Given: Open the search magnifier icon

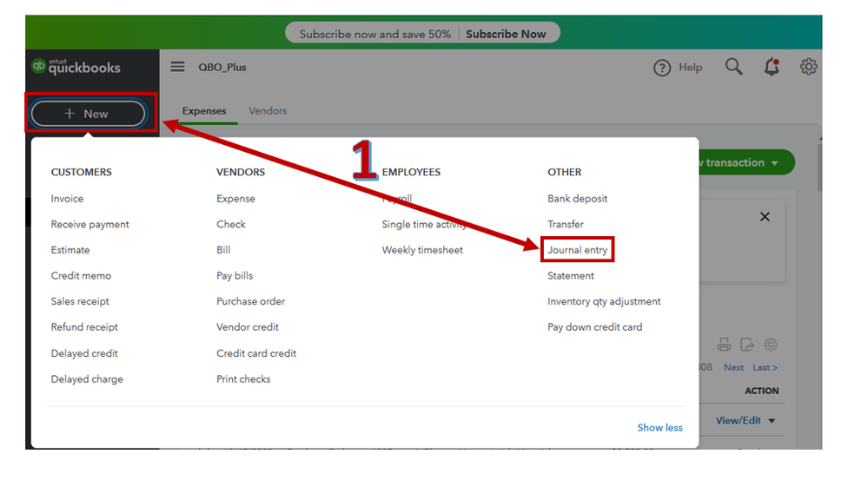Looking at the screenshot, I should pyautogui.click(x=734, y=67).
